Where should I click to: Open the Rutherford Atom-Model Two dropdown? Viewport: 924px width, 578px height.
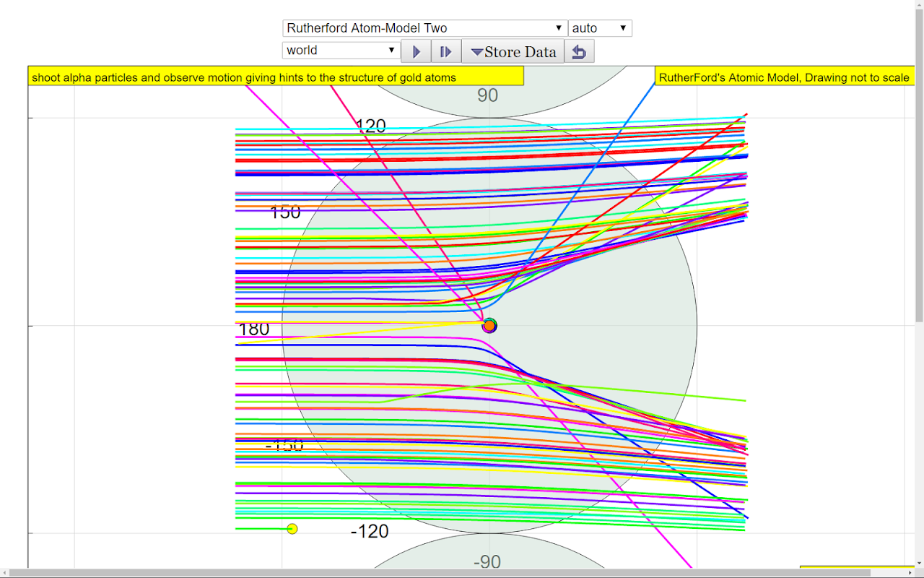pos(424,28)
